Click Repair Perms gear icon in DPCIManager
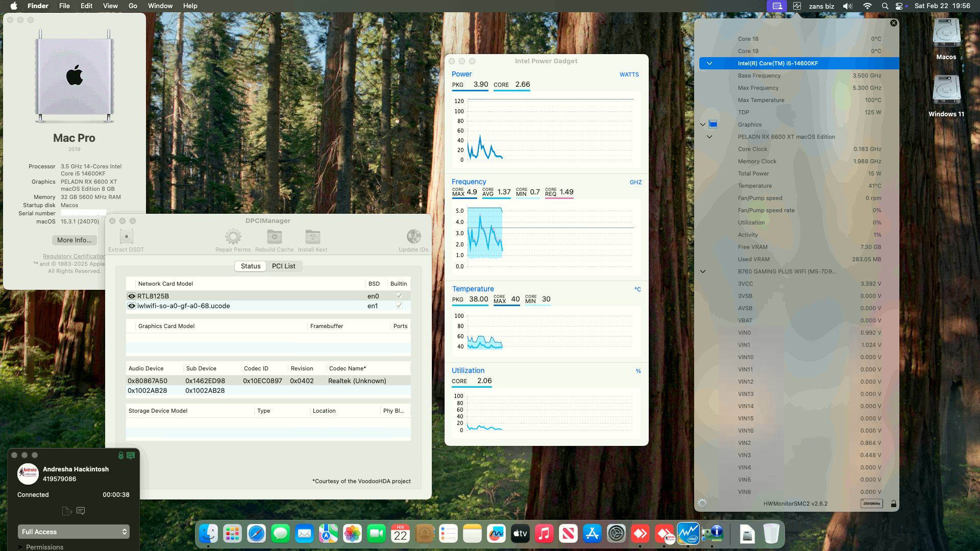This screenshot has height=551, width=980. click(x=233, y=236)
